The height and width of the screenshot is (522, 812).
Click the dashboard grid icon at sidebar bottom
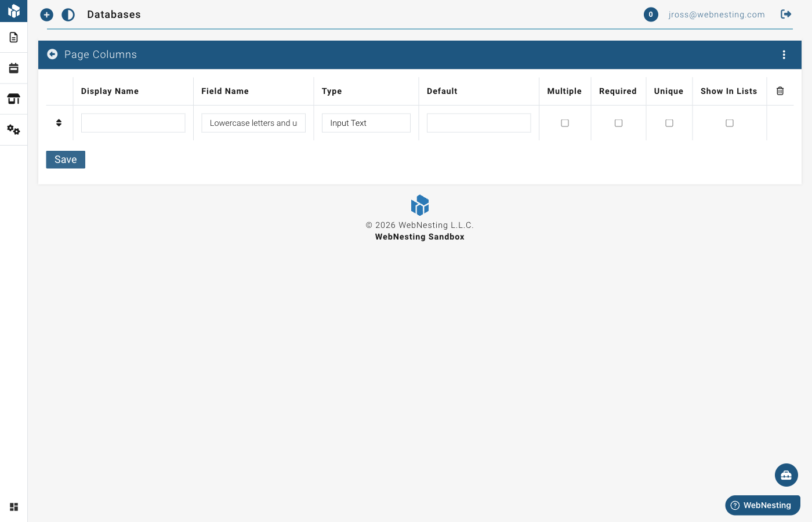(13, 507)
